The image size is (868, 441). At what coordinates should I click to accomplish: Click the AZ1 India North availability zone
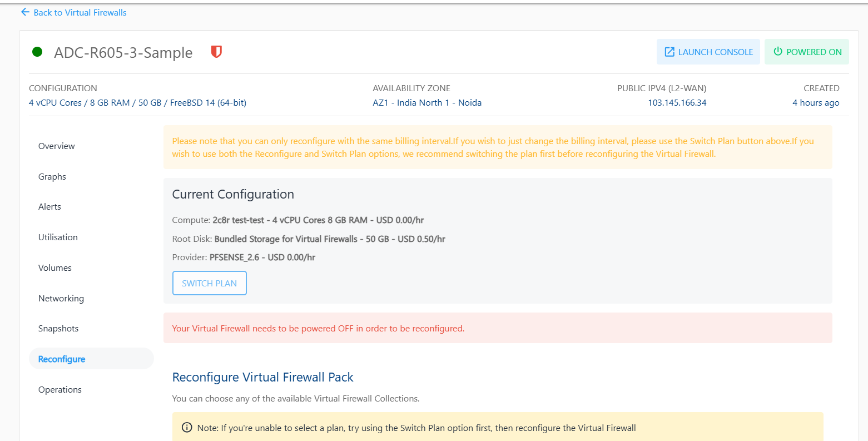427,103
